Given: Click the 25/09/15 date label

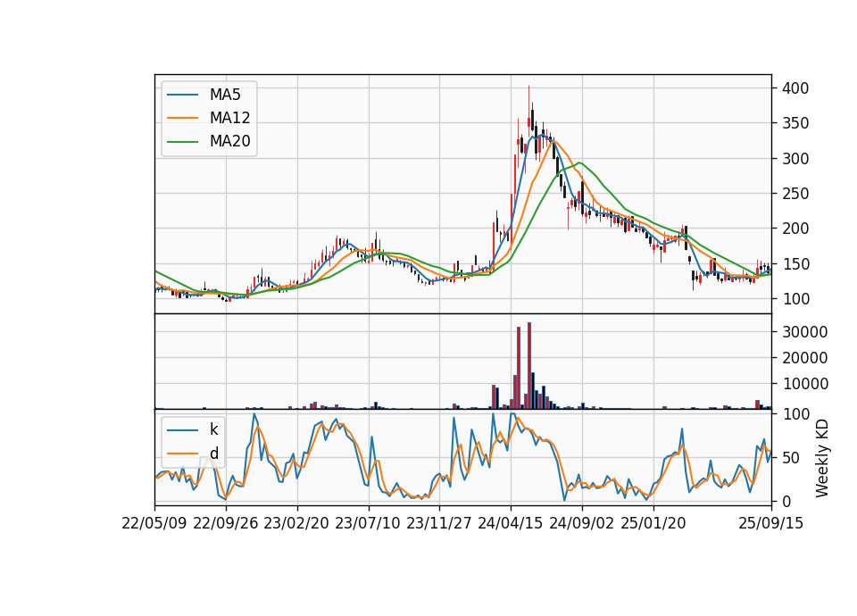Looking at the screenshot, I should 771,523.
